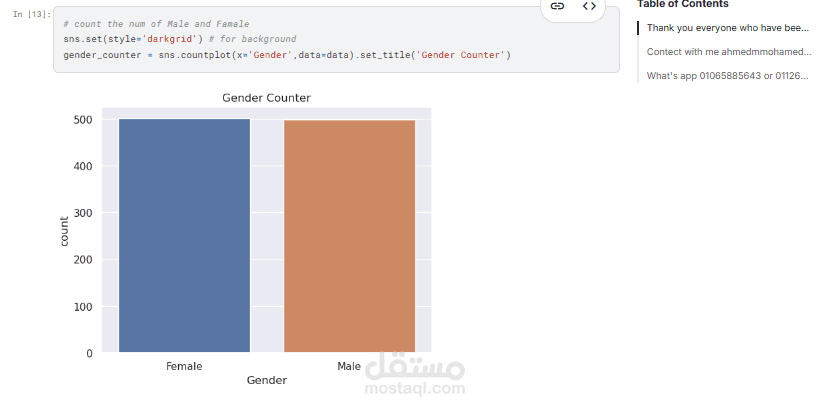Click the gender_counter countplot code line
Image resolution: width=830 pixels, height=405 pixels.
click(287, 55)
